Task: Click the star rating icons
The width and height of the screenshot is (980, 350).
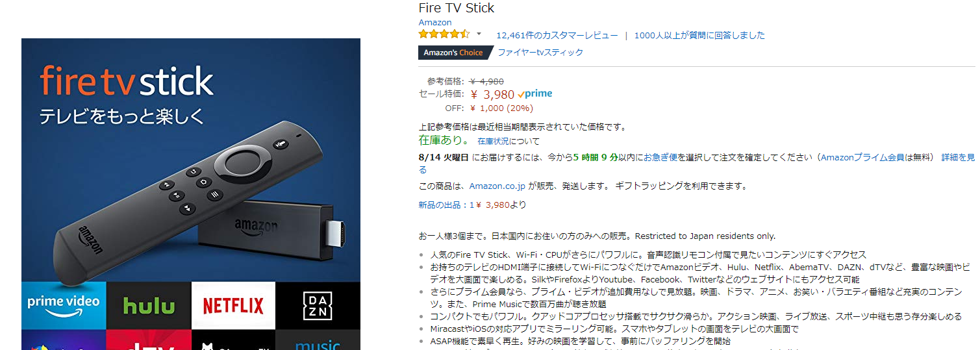Action: point(444,34)
